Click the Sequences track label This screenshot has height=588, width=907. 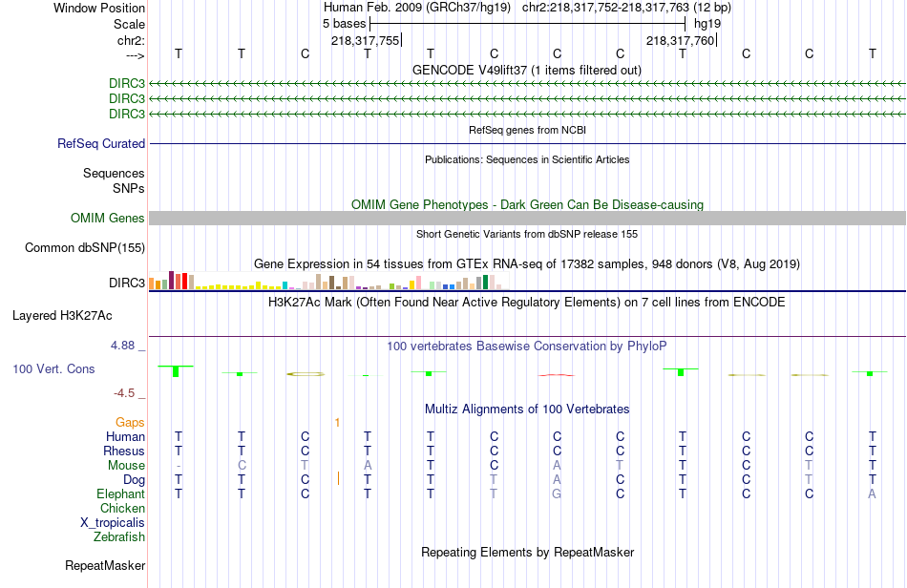tap(114, 173)
